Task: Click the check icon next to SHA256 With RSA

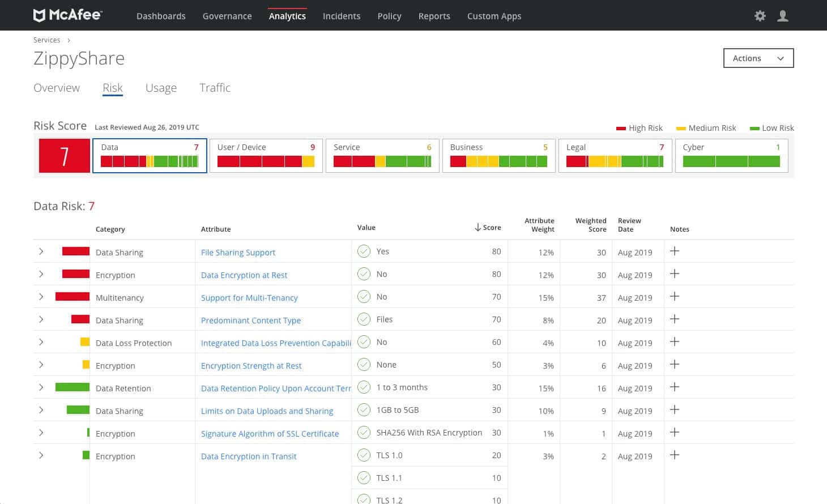Action: (x=364, y=433)
